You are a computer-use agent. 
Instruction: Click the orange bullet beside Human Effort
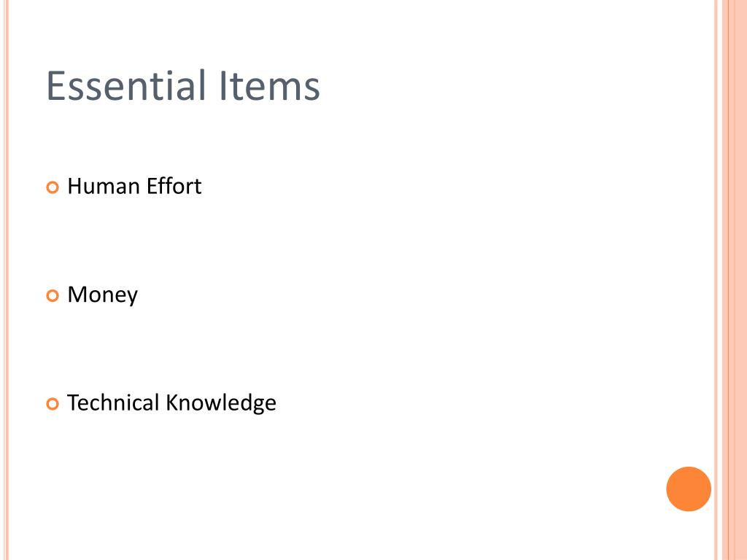coord(53,187)
